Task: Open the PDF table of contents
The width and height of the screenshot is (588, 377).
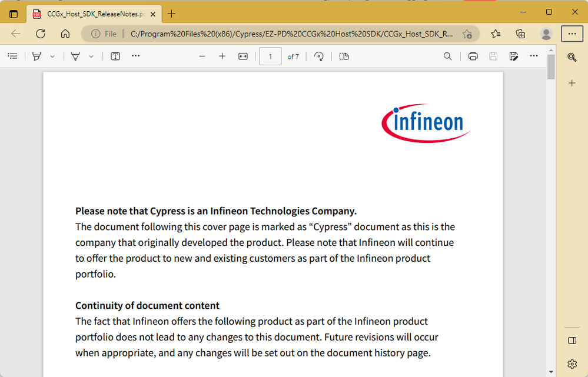Action: [x=12, y=56]
